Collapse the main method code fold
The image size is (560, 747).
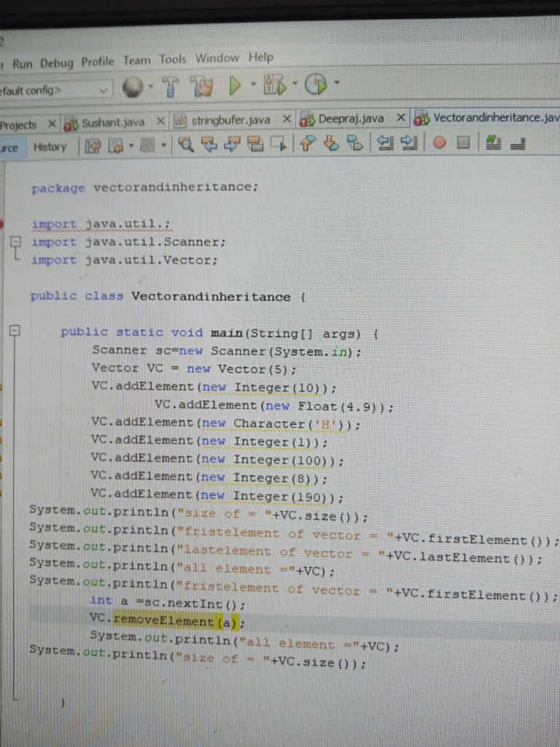[14, 331]
